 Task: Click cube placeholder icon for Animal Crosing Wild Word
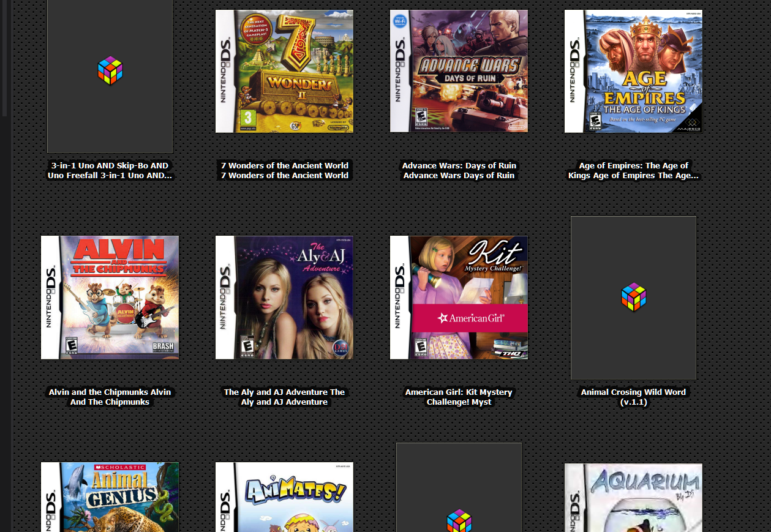coord(634,297)
